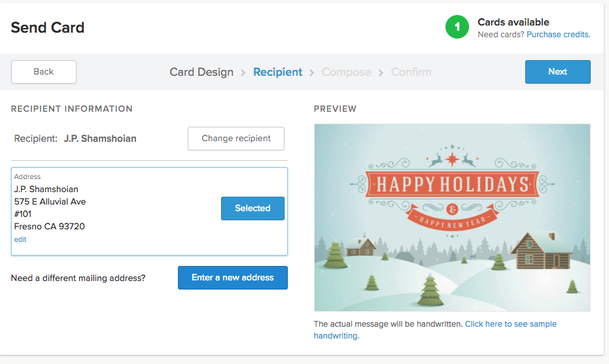Toggle the Selected address button

[253, 208]
